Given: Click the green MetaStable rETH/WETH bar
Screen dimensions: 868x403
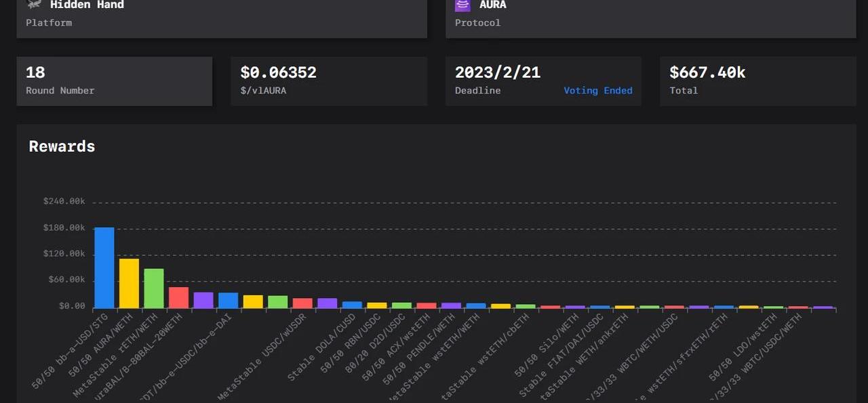Looking at the screenshot, I should point(154,288).
